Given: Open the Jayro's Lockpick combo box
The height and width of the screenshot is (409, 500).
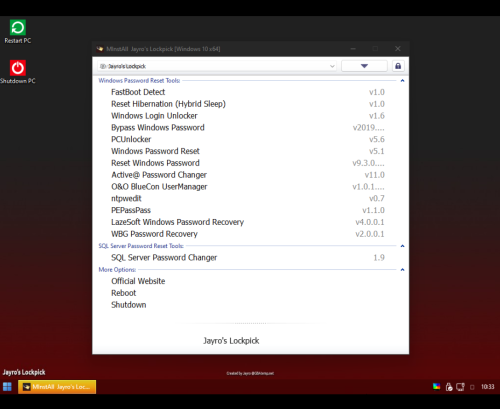Looking at the screenshot, I should [x=217, y=66].
